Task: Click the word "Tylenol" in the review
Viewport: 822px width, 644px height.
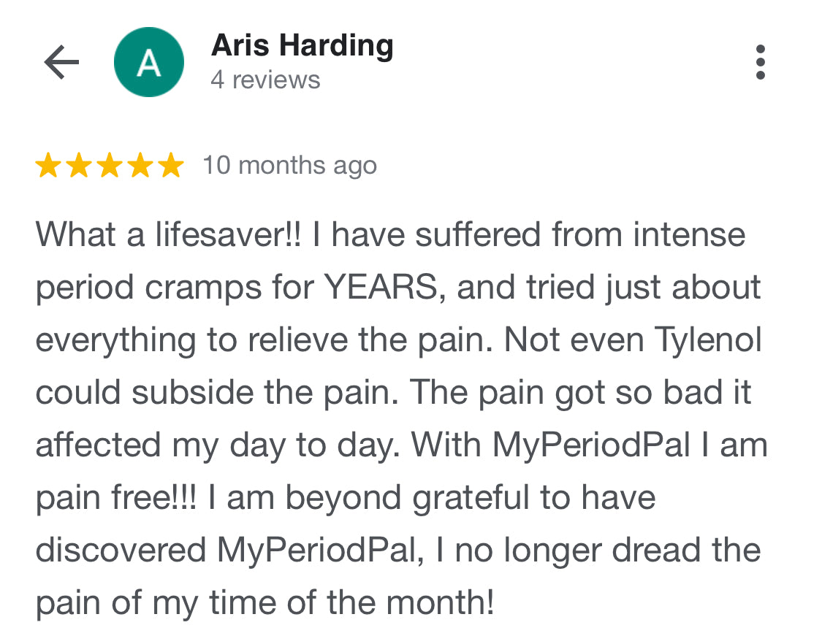Action: click(707, 340)
